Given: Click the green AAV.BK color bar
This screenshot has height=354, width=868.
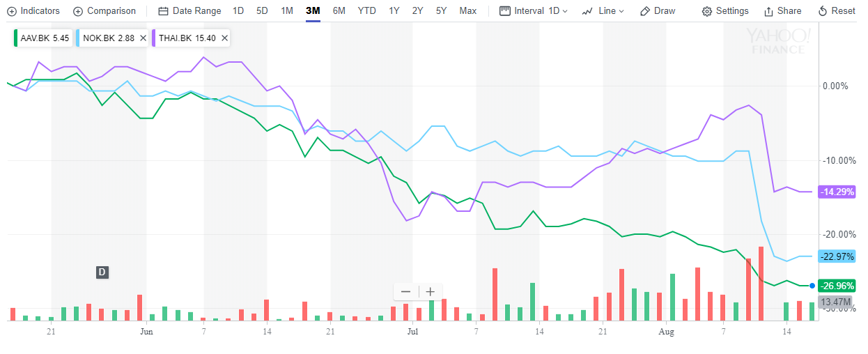Looking at the screenshot, I should [15, 38].
